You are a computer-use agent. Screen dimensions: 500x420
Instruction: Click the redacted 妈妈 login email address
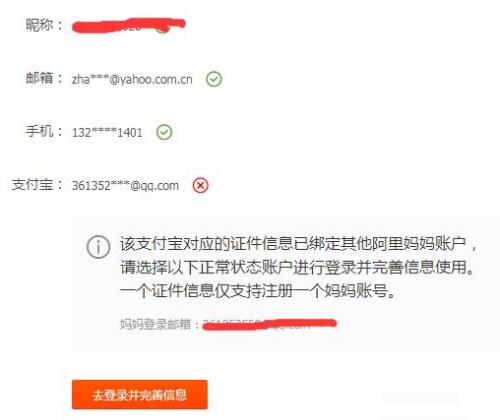pos(270,324)
